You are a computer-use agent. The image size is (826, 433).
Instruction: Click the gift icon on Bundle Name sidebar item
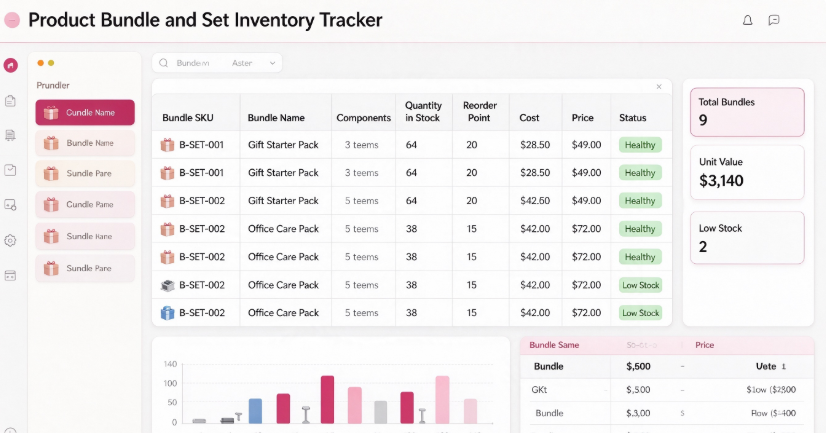(x=51, y=143)
